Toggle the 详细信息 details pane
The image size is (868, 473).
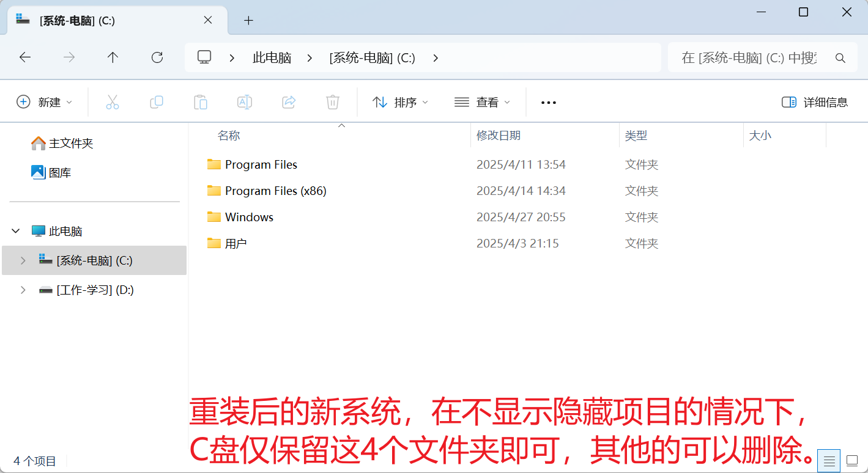point(815,102)
